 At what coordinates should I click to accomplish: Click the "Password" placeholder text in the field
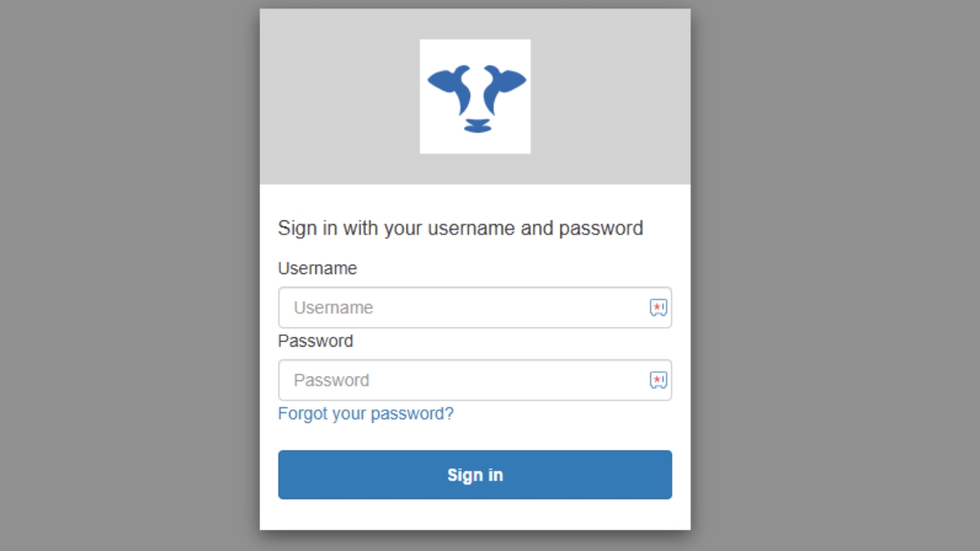[x=332, y=380]
